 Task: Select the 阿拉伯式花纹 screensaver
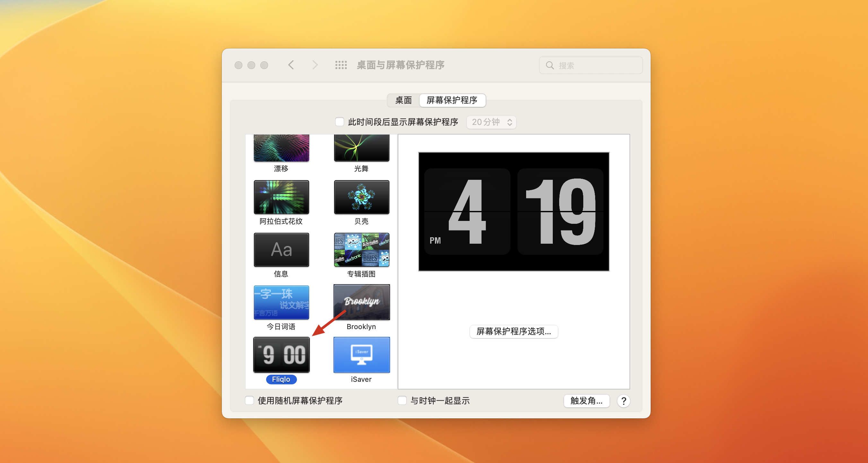coord(281,197)
